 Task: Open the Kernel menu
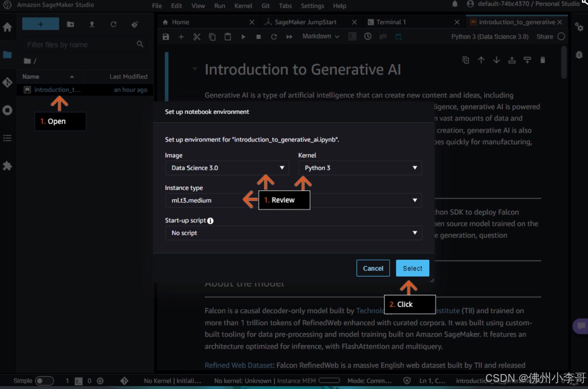(243, 6)
